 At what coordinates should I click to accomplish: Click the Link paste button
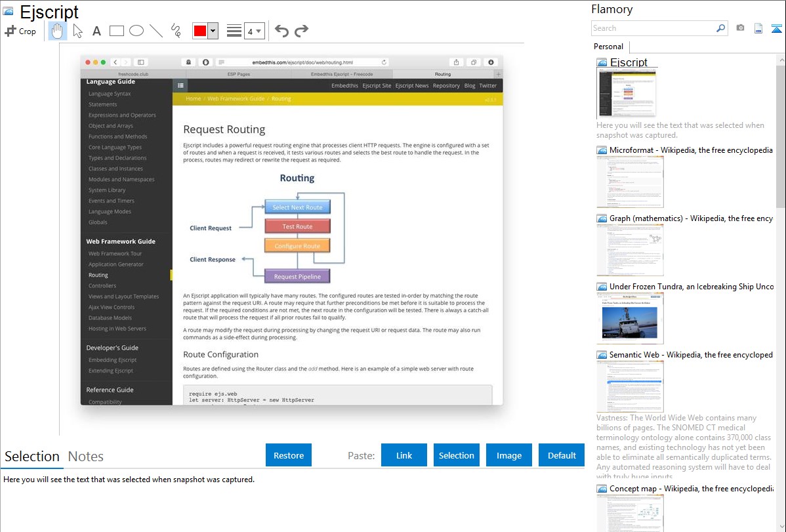point(404,455)
